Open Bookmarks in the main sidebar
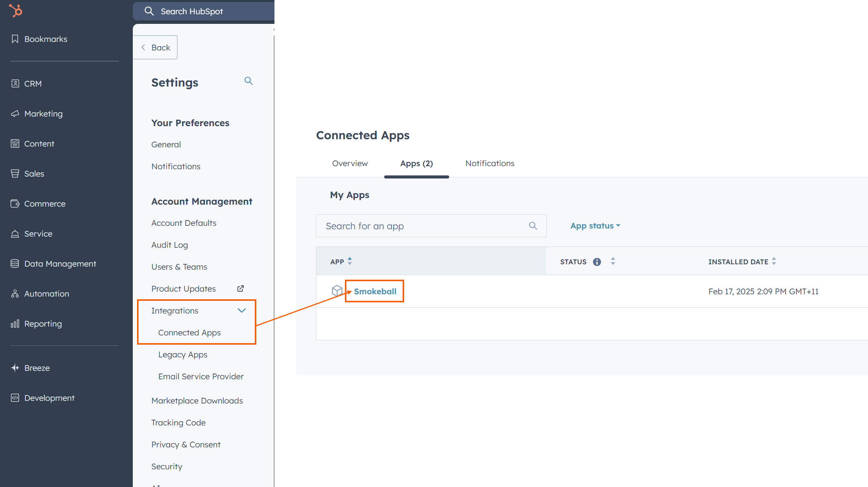 coord(45,39)
